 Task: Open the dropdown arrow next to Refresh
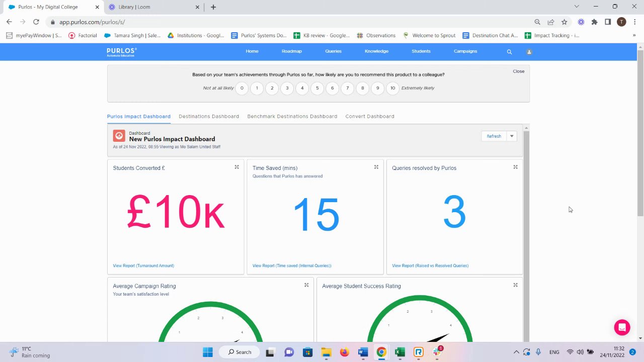click(x=512, y=136)
